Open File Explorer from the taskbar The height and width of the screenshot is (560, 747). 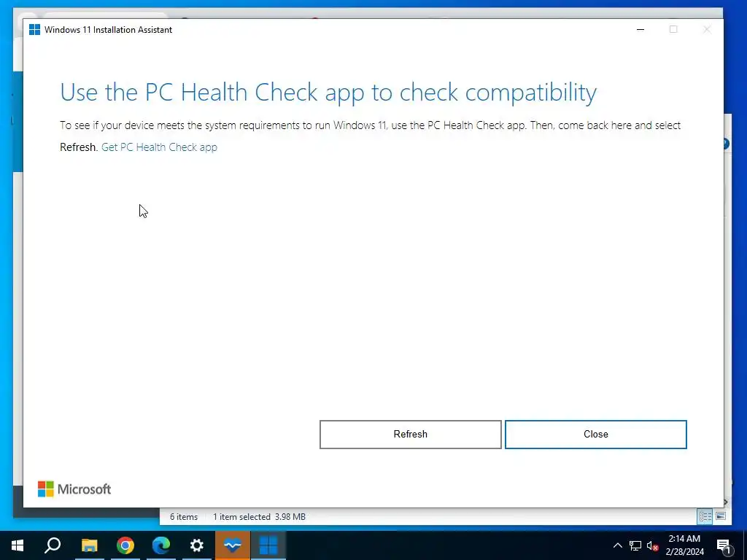pos(89,545)
